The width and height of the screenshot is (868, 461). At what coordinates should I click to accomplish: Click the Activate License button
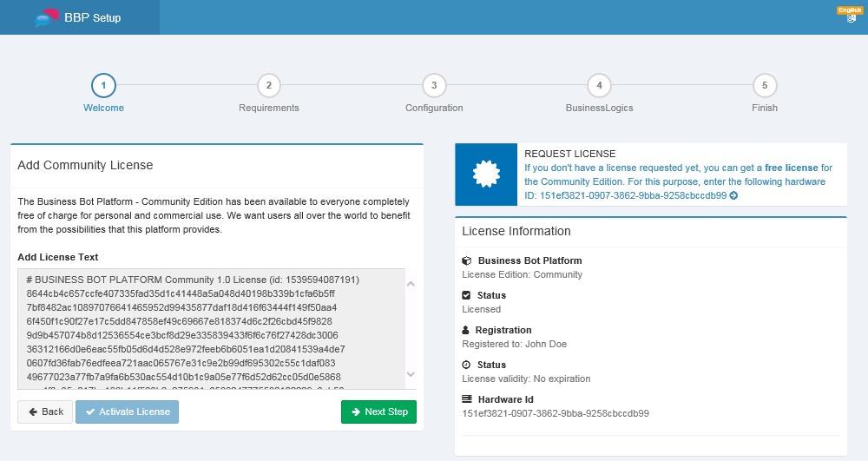[127, 412]
